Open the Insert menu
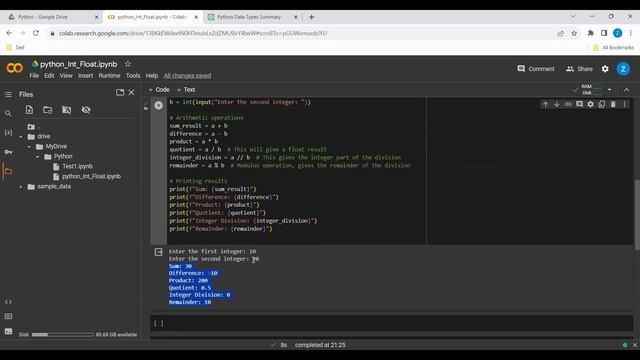640x360 pixels. [x=85, y=76]
